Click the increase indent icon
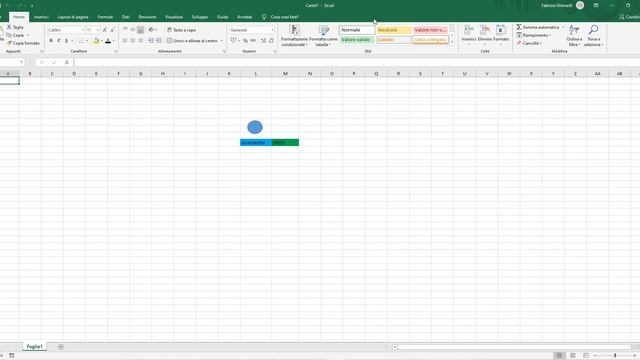The width and height of the screenshot is (640, 360). [159, 41]
